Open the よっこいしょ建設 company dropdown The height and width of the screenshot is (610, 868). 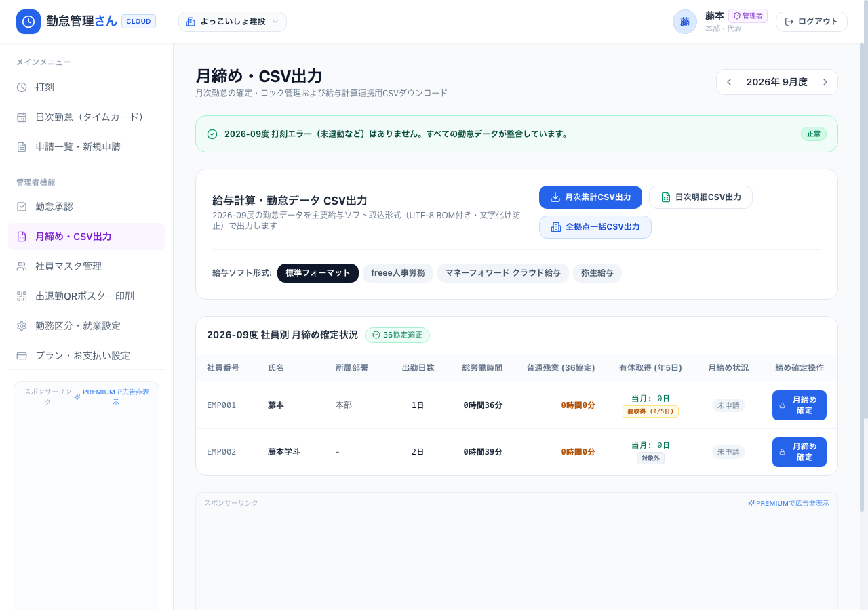pyautogui.click(x=233, y=22)
